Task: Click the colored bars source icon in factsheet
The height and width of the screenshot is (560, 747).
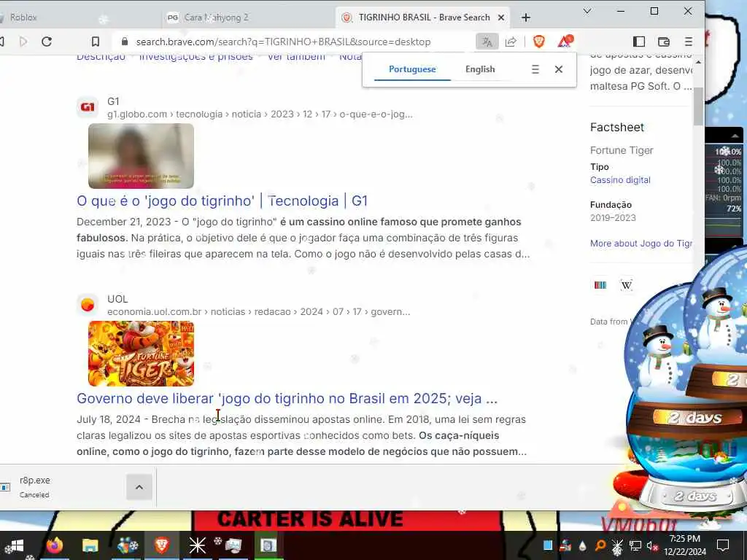Action: pos(600,285)
